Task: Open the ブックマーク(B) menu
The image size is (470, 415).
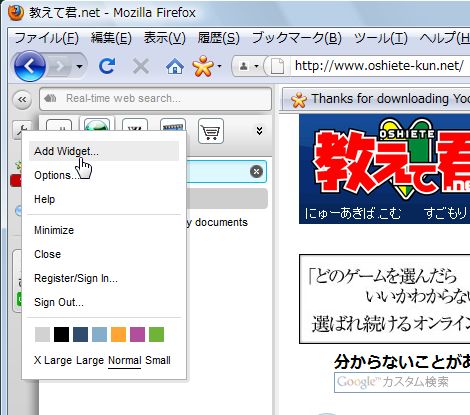Action: [297, 38]
